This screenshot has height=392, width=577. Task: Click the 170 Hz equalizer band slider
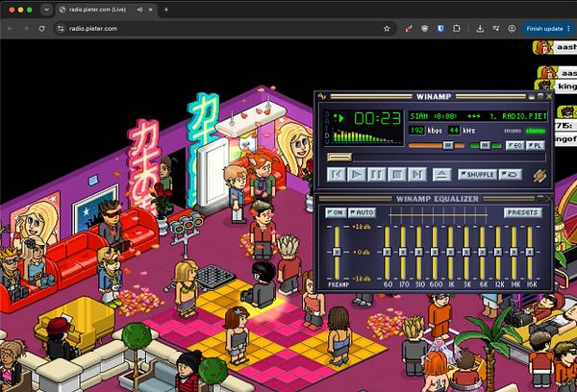403,253
